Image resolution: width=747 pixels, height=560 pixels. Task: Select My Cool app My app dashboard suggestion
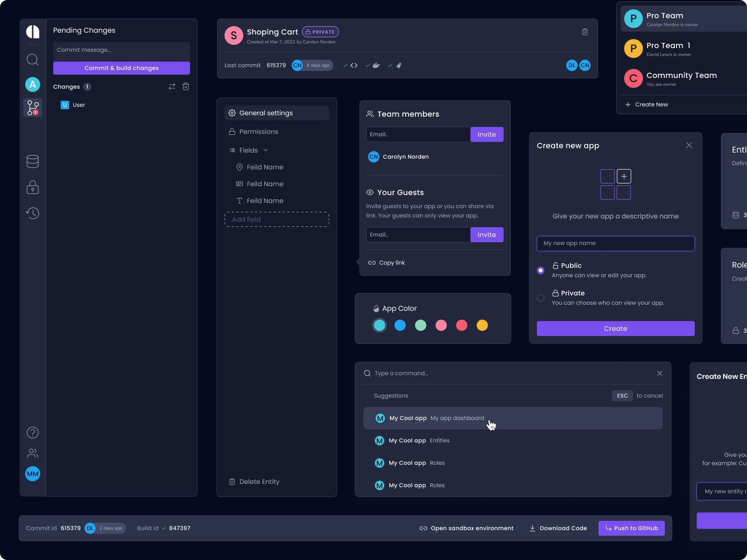coord(513,418)
